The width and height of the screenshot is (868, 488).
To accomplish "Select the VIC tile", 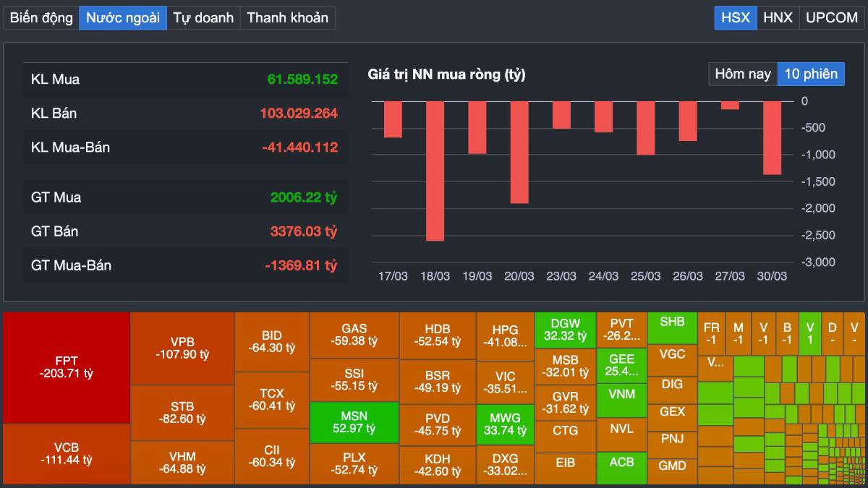I will click(x=505, y=382).
